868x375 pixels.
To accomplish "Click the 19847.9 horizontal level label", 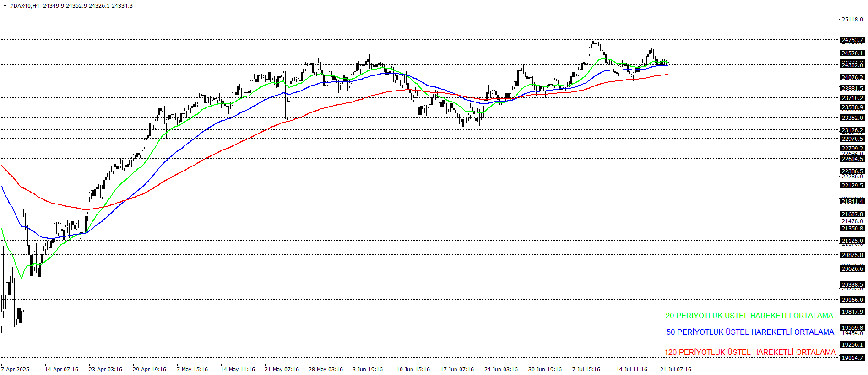I will coord(852,312).
